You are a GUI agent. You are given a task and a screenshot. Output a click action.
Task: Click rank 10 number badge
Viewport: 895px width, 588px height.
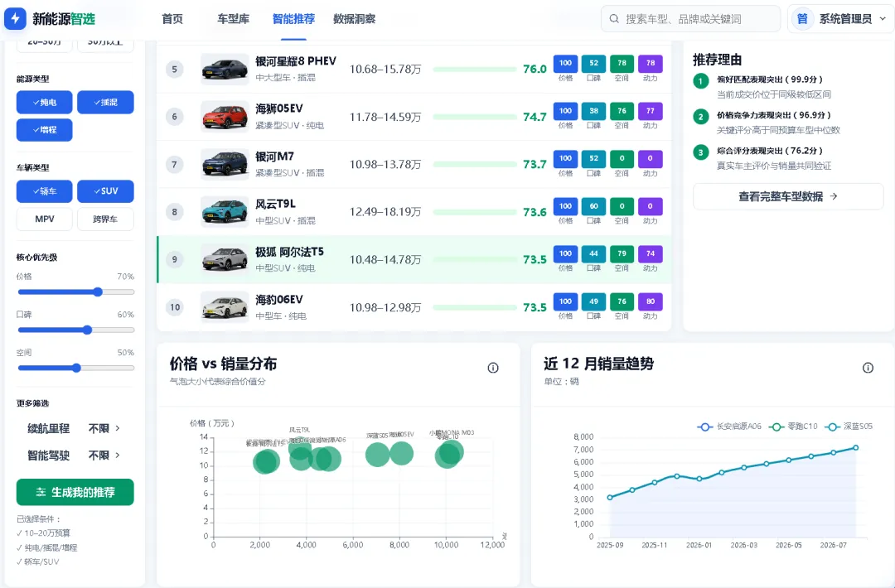tap(175, 306)
